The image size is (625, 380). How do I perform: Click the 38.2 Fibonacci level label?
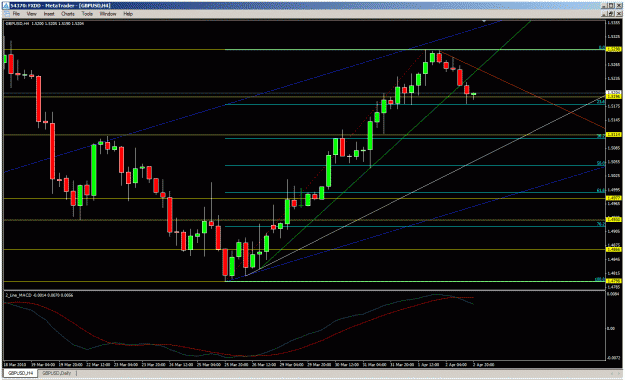[x=601, y=136]
